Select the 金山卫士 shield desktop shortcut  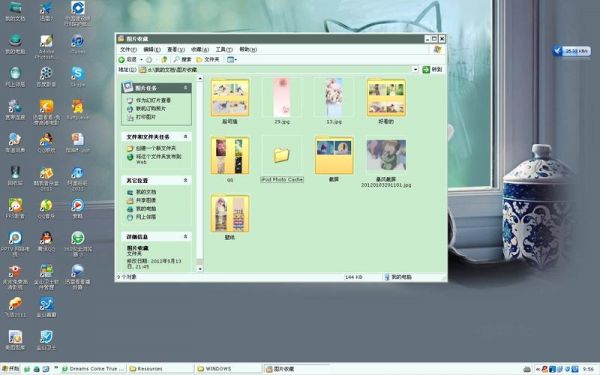pyautogui.click(x=46, y=340)
